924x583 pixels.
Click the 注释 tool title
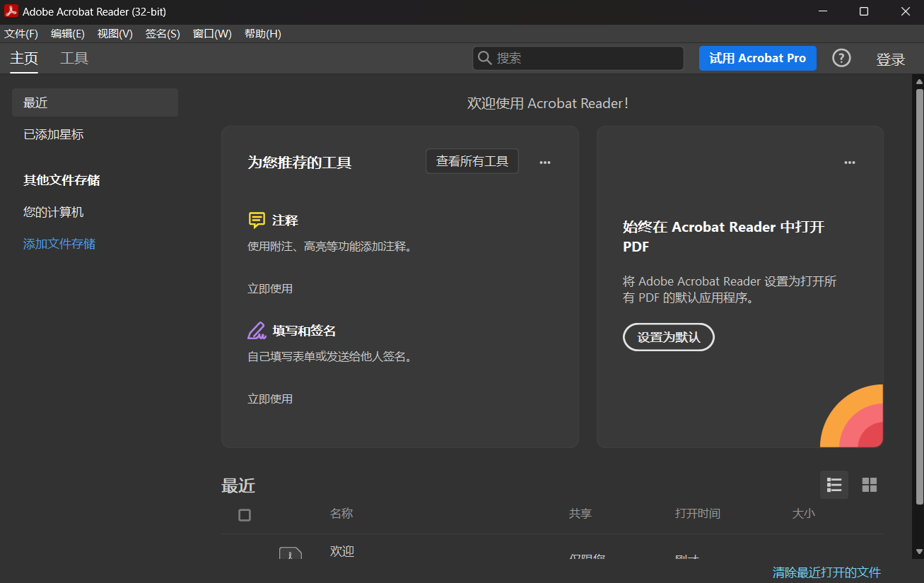tap(285, 220)
